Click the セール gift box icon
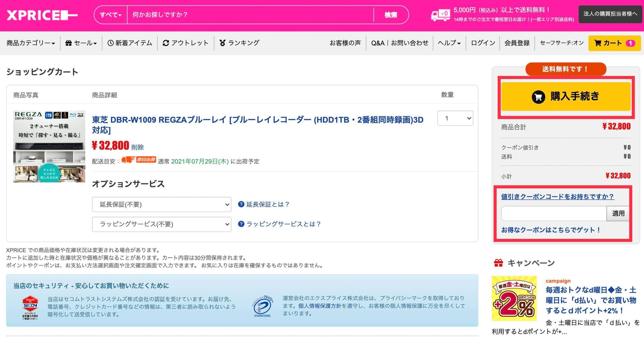The height and width of the screenshot is (337, 644). pos(69,43)
